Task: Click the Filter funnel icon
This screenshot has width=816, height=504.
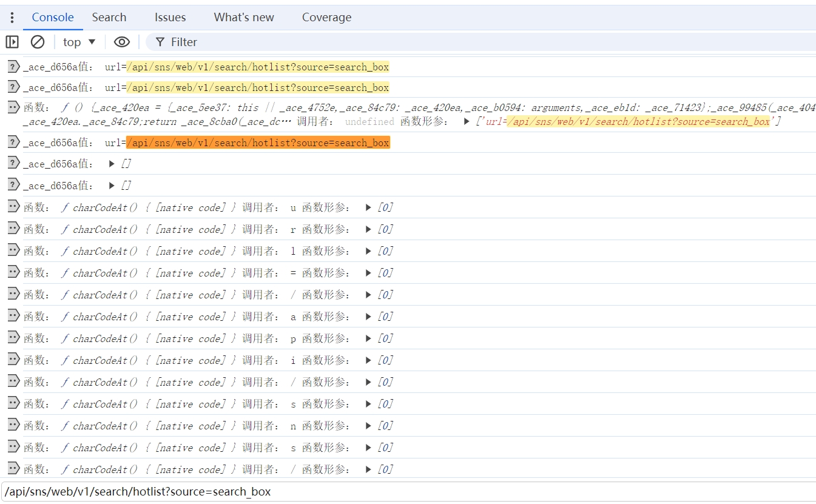Action: [159, 42]
